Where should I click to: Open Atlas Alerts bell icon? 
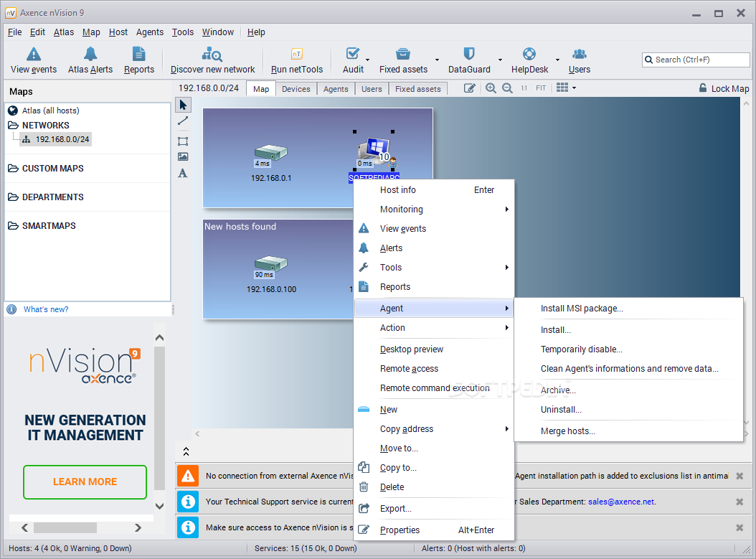[90, 54]
